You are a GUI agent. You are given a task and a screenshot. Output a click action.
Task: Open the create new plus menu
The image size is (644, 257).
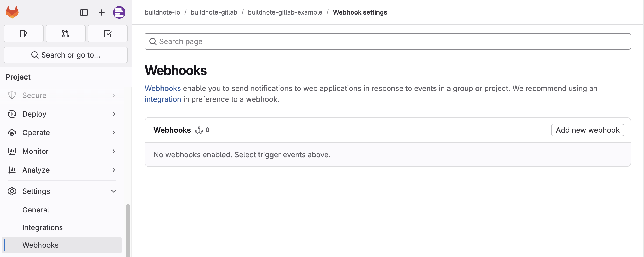point(102,12)
